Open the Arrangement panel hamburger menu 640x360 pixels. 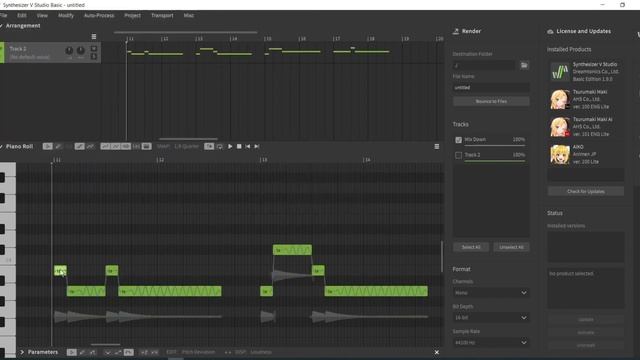click(94, 36)
